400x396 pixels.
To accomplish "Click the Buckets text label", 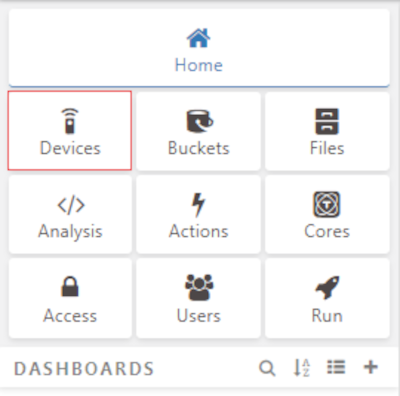I will [x=199, y=148].
